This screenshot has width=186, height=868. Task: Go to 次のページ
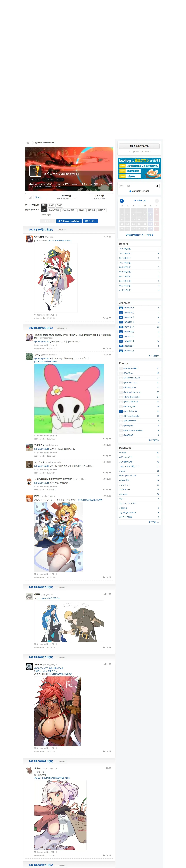coord(90,221)
